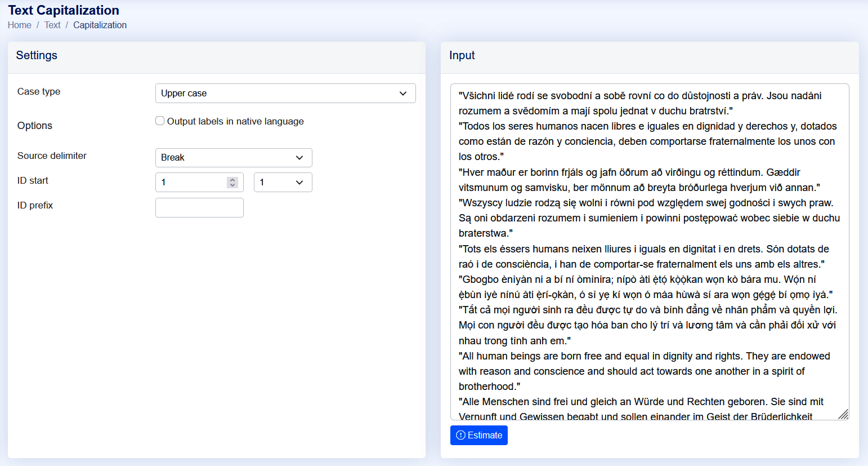Click the Settings panel heading
The width and height of the screenshot is (868, 466).
[x=37, y=55]
